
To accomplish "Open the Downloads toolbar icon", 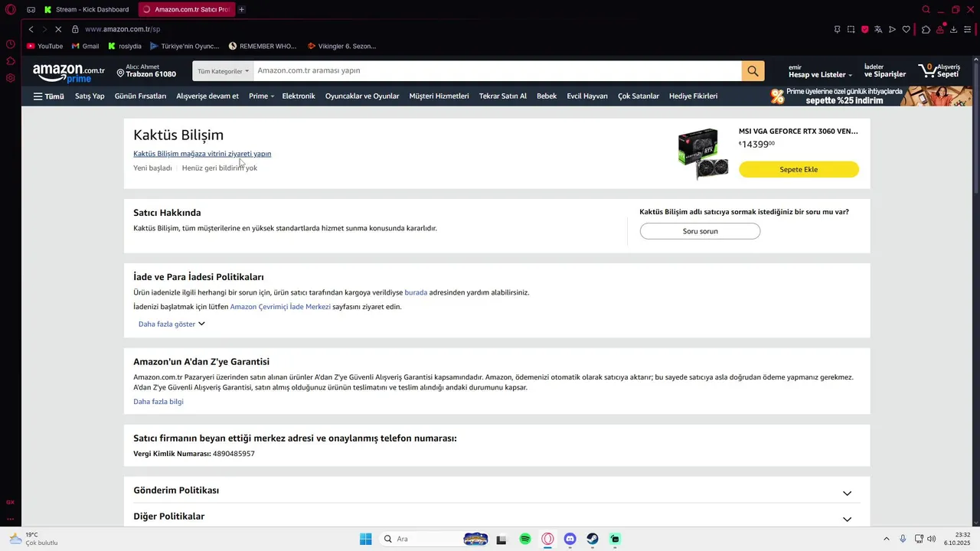I will pyautogui.click(x=954, y=29).
